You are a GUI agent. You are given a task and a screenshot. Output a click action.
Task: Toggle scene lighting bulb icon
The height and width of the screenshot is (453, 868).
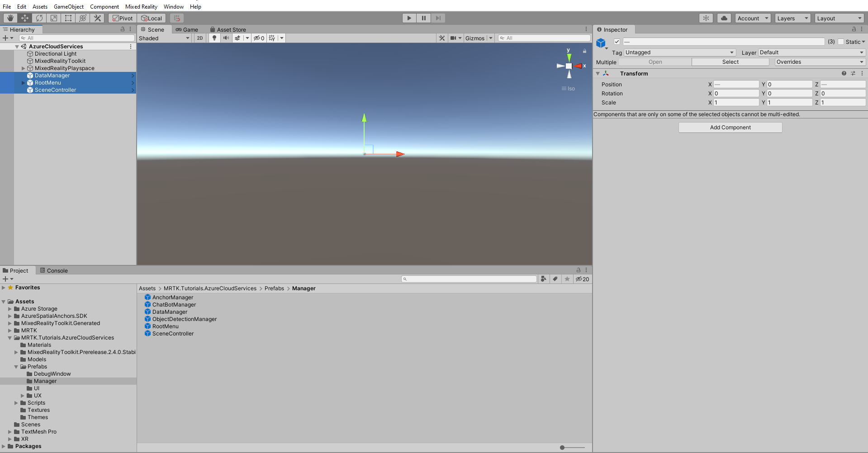[214, 38]
